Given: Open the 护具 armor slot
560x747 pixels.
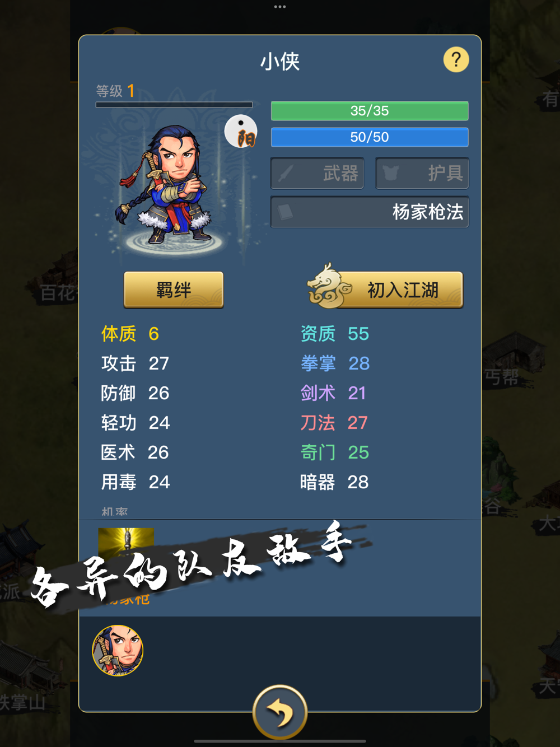Looking at the screenshot, I should click(x=422, y=174).
